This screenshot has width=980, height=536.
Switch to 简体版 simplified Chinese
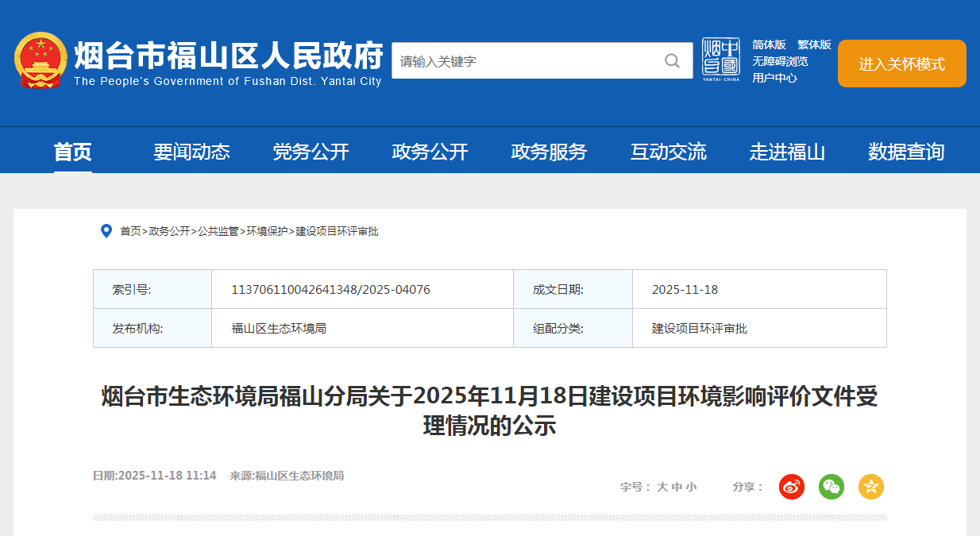(x=769, y=44)
